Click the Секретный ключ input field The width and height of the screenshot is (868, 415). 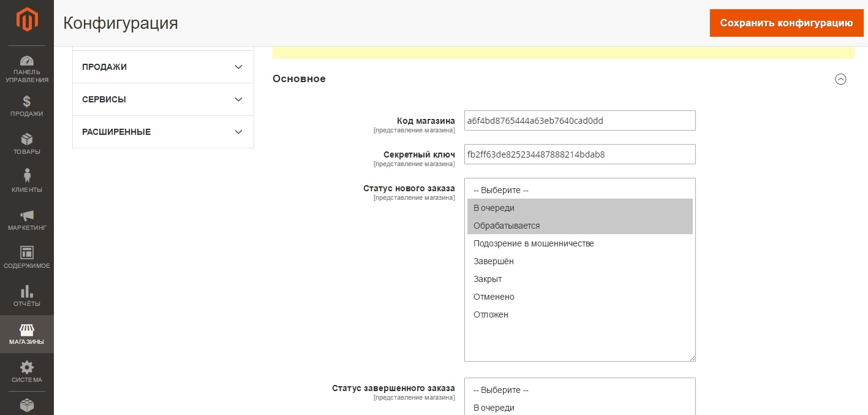pyautogui.click(x=579, y=154)
